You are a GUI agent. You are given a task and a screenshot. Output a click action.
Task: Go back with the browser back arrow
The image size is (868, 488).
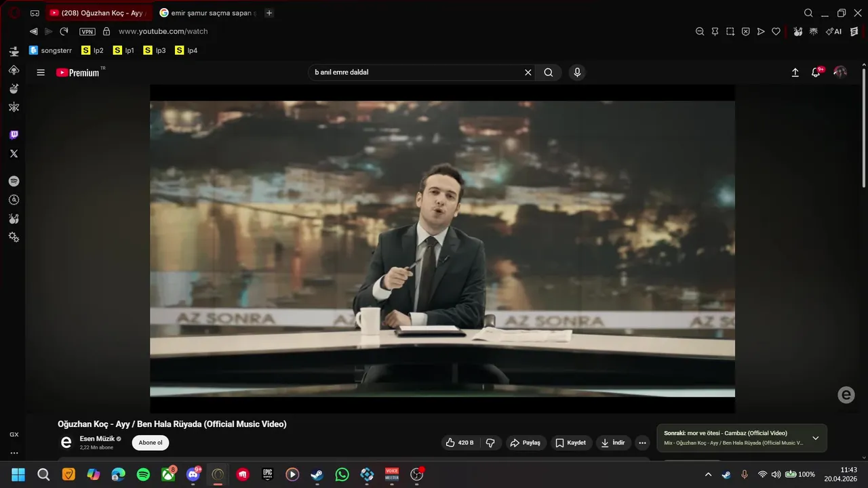tap(33, 31)
